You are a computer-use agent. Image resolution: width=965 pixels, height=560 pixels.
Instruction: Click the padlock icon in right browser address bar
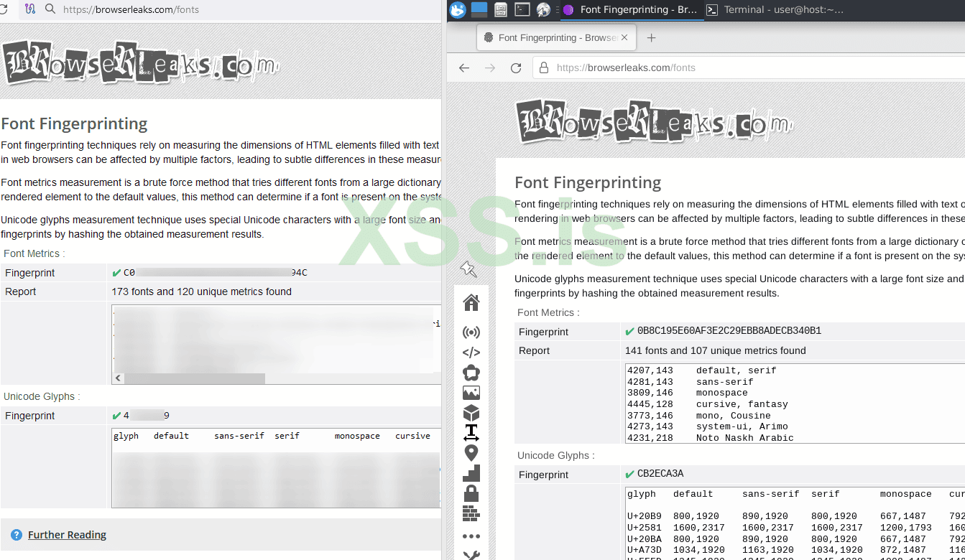coord(543,67)
